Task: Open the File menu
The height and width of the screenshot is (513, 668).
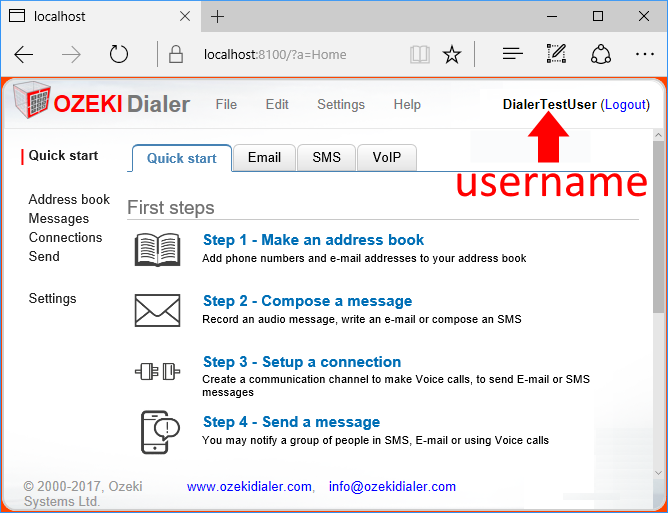Action: coord(226,104)
